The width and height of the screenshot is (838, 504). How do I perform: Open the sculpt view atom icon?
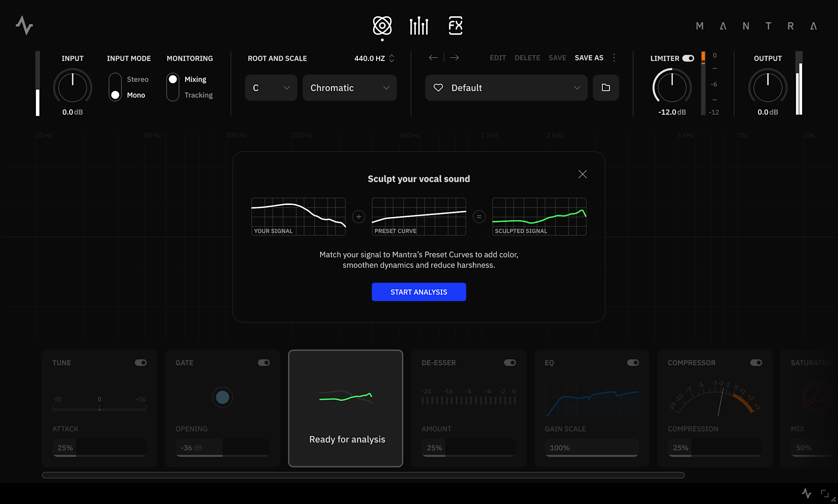[382, 26]
